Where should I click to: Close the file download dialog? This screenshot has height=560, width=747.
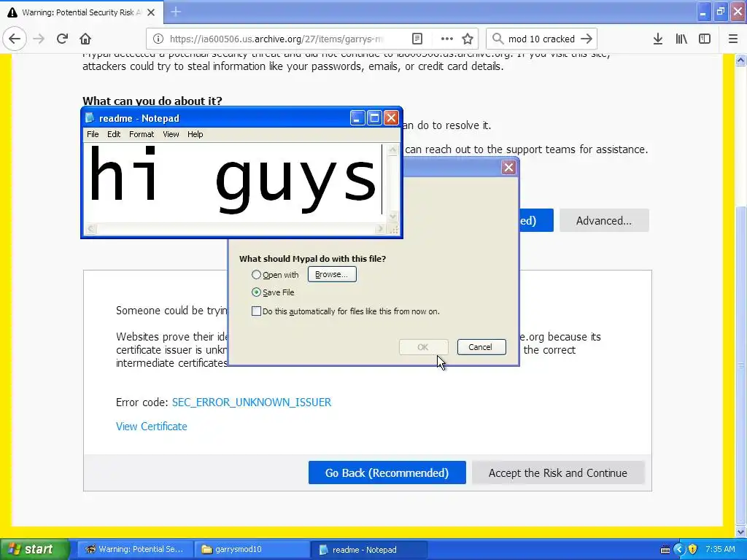click(508, 168)
